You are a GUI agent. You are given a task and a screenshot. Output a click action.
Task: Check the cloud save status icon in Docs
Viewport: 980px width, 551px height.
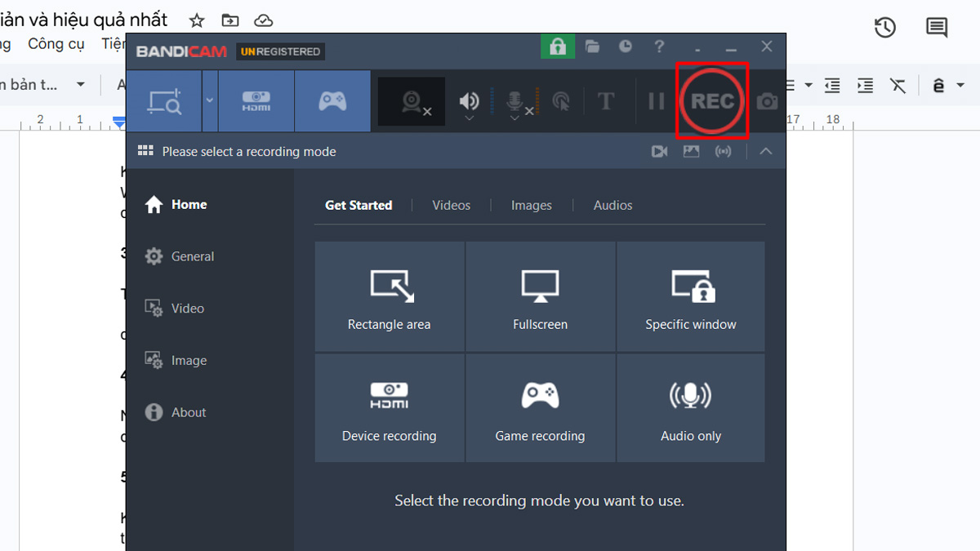click(x=263, y=20)
